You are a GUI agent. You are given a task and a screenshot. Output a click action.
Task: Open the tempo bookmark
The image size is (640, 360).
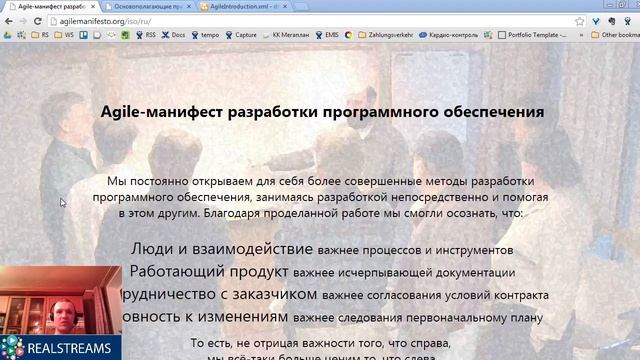205,36
